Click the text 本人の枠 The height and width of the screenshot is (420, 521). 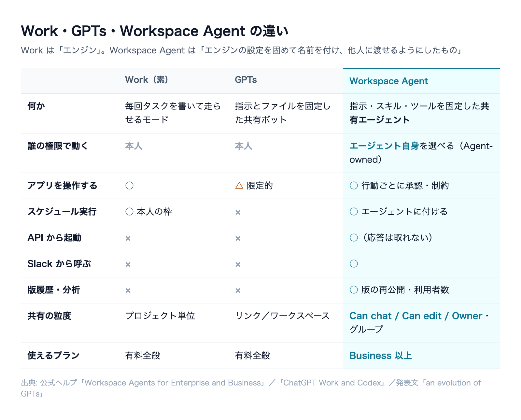point(154,212)
